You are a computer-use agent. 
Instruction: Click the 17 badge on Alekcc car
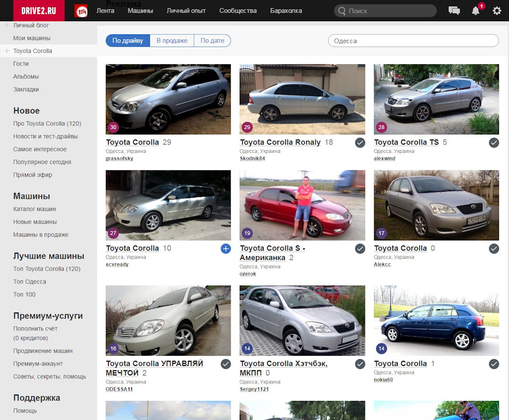pyautogui.click(x=381, y=233)
